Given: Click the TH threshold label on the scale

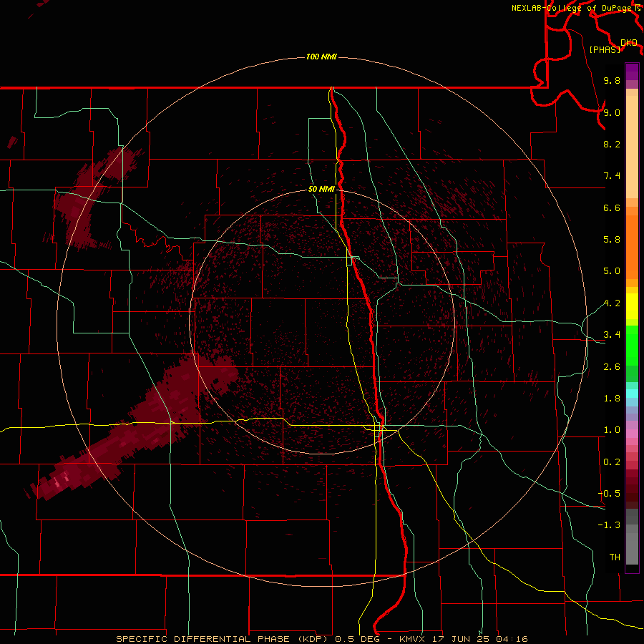Looking at the screenshot, I should tap(615, 557).
